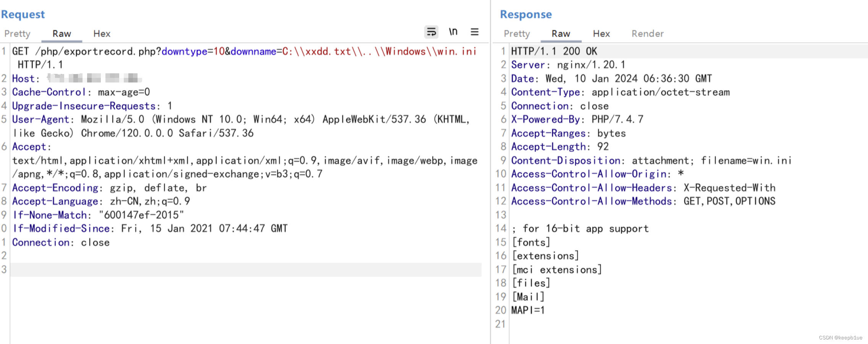Select the Raw tab in Request panel
The width and height of the screenshot is (868, 344).
tap(62, 34)
